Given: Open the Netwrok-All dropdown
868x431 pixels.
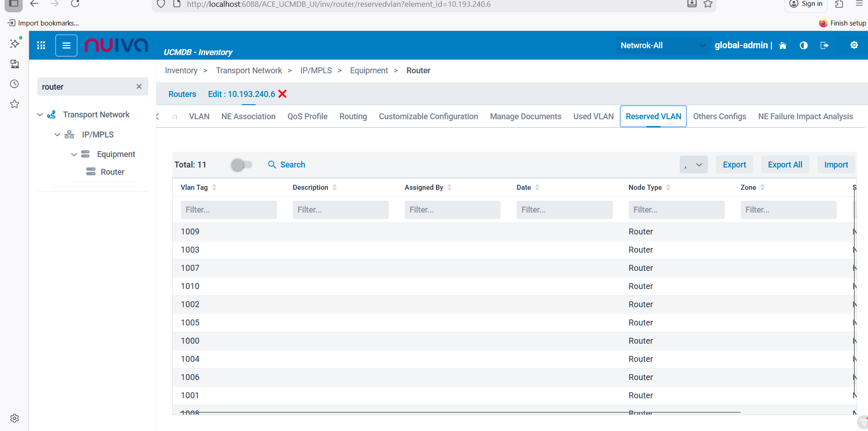Looking at the screenshot, I should [663, 46].
